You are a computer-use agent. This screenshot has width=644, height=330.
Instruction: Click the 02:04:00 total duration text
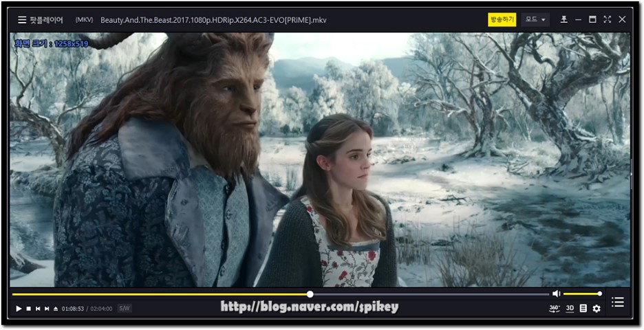(x=101, y=309)
